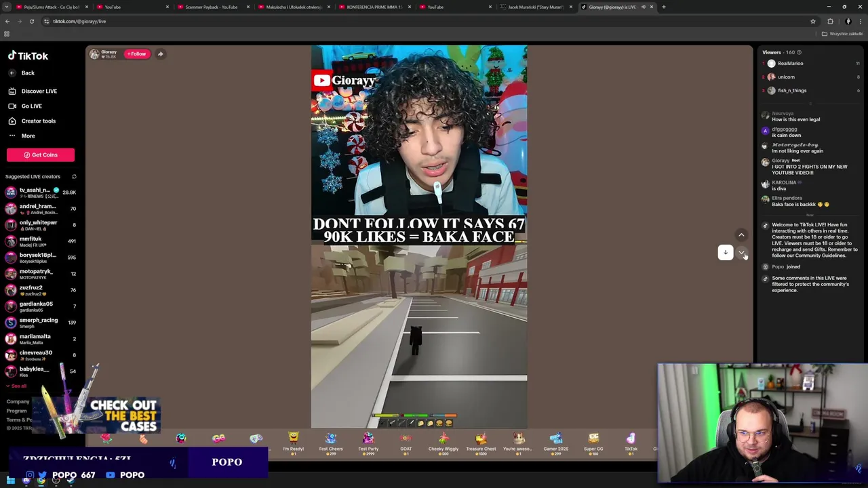Open top viewer RealMarioo

click(811, 63)
